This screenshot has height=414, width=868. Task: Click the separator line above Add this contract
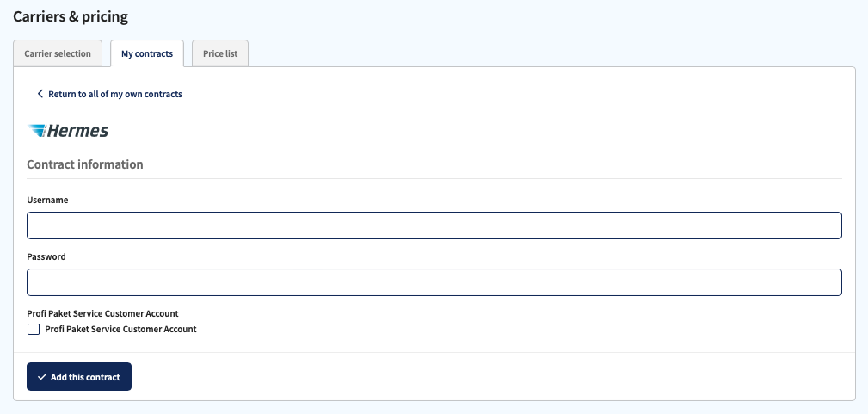[434, 353]
